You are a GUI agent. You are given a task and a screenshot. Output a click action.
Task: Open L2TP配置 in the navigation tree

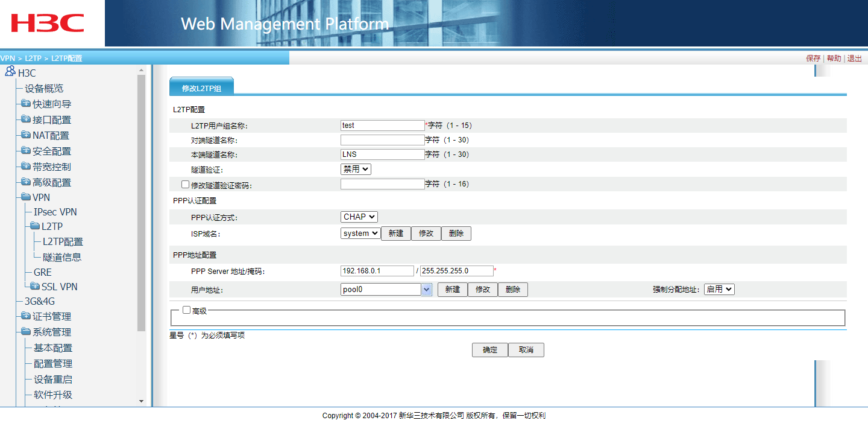[x=63, y=241]
